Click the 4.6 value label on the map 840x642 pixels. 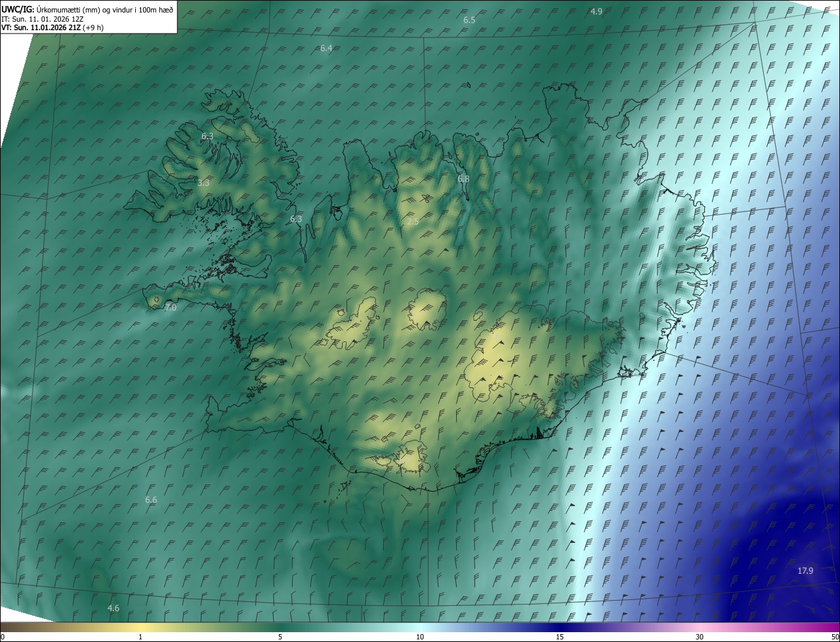point(114,608)
